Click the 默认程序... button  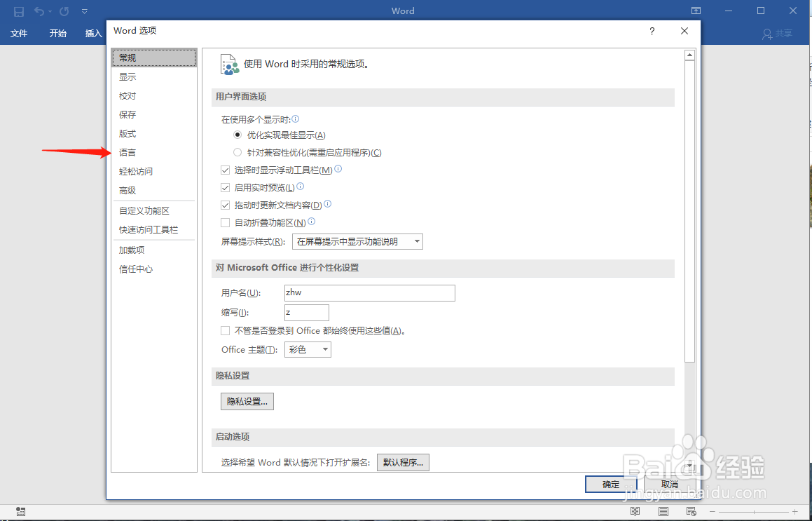(403, 462)
